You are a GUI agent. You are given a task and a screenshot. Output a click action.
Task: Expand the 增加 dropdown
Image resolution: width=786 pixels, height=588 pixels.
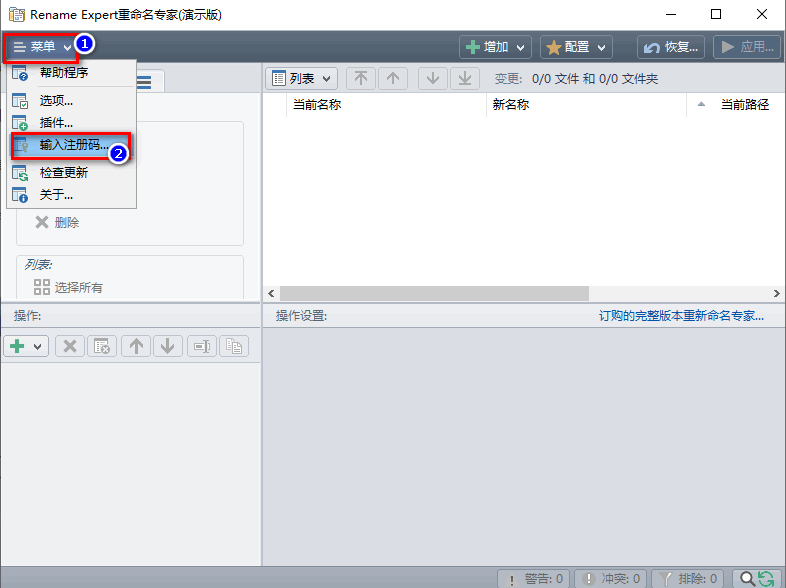tap(495, 47)
